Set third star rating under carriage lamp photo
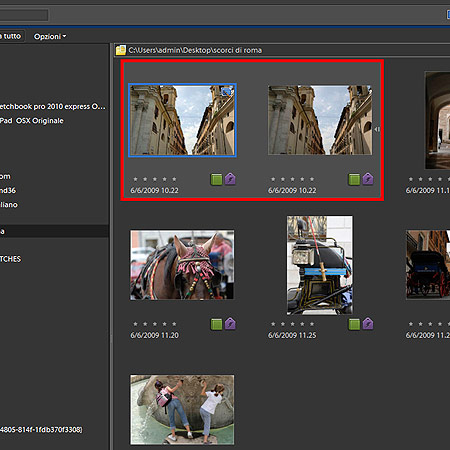Screen dimensions: 450x450 pyautogui.click(x=292, y=324)
